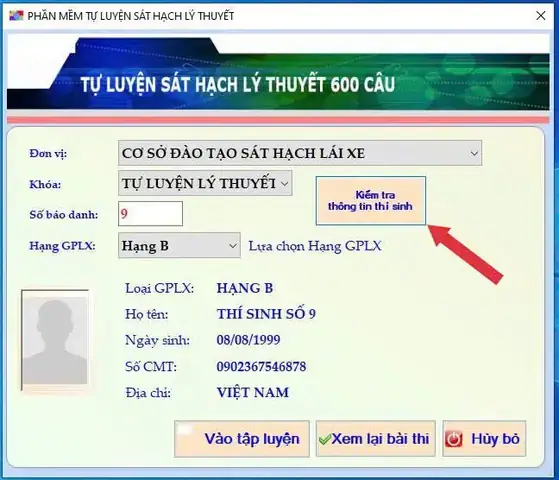Click the 600 CÂU banner title
This screenshot has height=480, width=559.
click(238, 84)
